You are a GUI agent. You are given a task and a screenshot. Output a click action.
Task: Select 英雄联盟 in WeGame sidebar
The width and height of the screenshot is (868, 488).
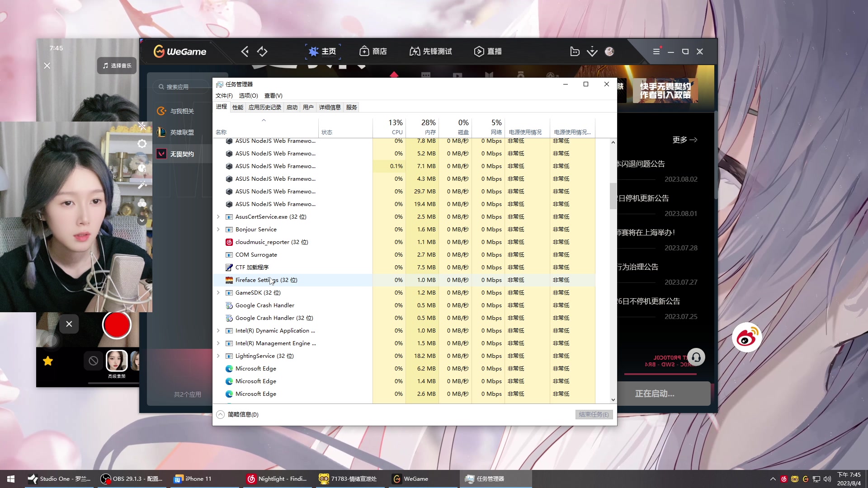coord(182,132)
